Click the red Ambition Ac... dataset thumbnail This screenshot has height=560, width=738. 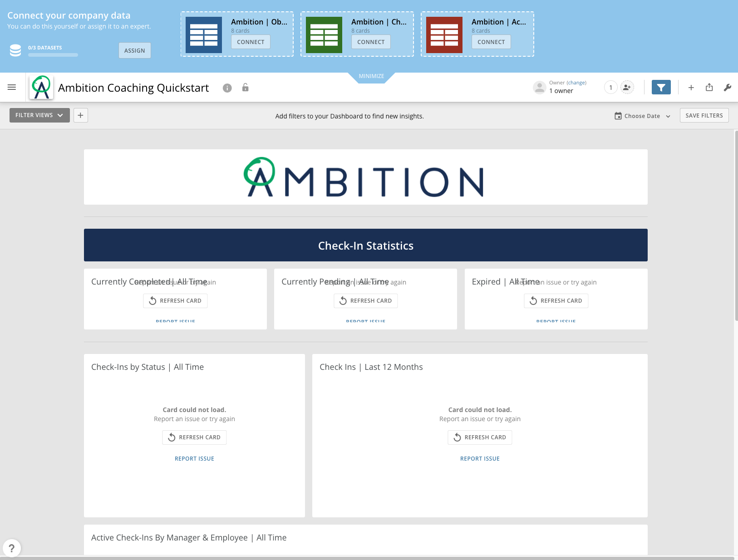(x=444, y=35)
